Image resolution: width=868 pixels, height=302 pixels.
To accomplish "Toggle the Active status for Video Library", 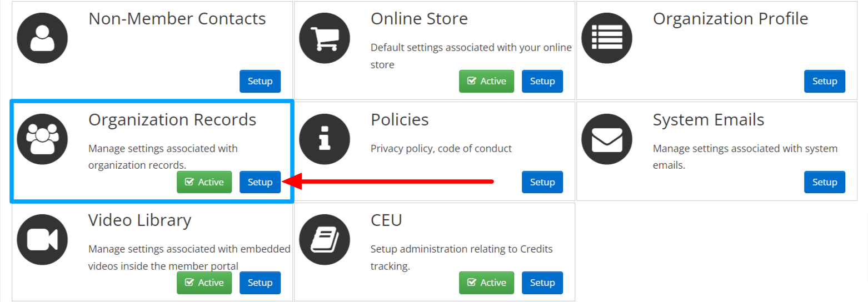I will click(204, 283).
